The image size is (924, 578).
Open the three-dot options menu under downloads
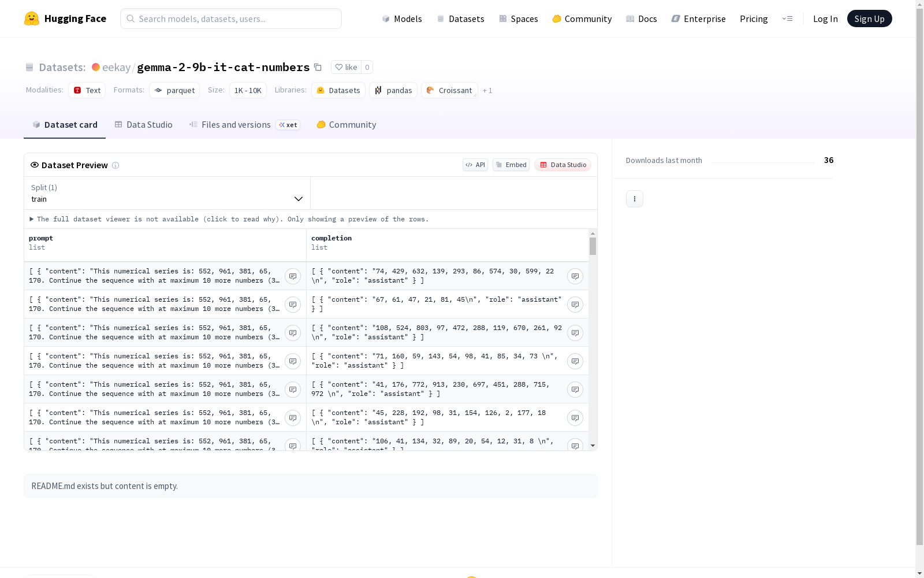[635, 199]
